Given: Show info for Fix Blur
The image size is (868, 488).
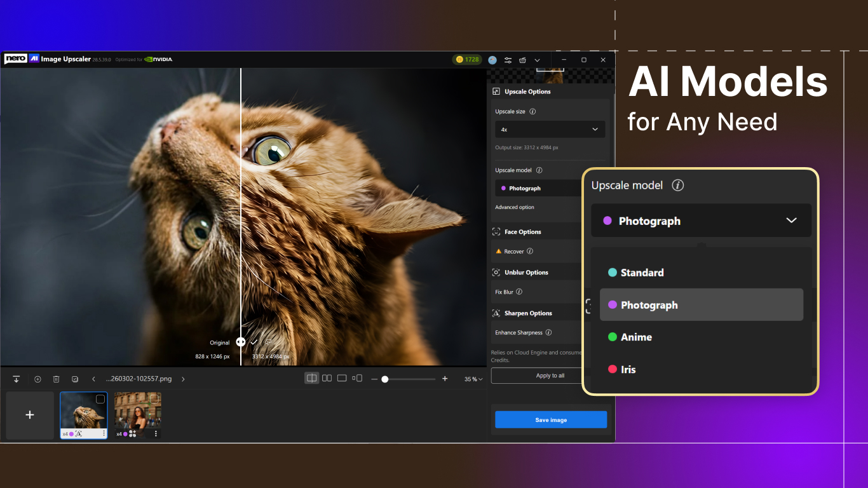Looking at the screenshot, I should point(519,292).
